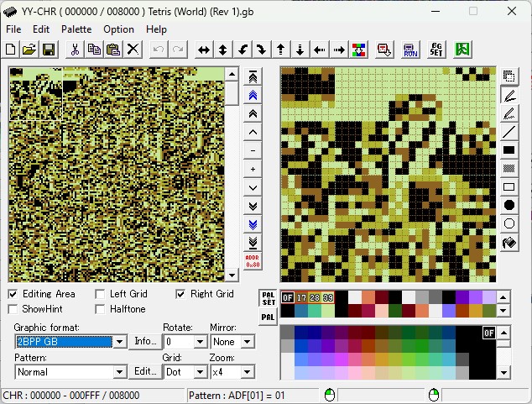The image size is (532, 404).
Task: Jump to the end with the bottom chevron button
Action: click(x=253, y=243)
